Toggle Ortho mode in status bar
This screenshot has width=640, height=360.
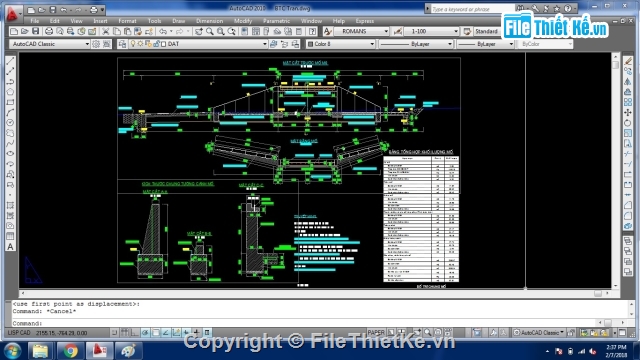[135, 333]
